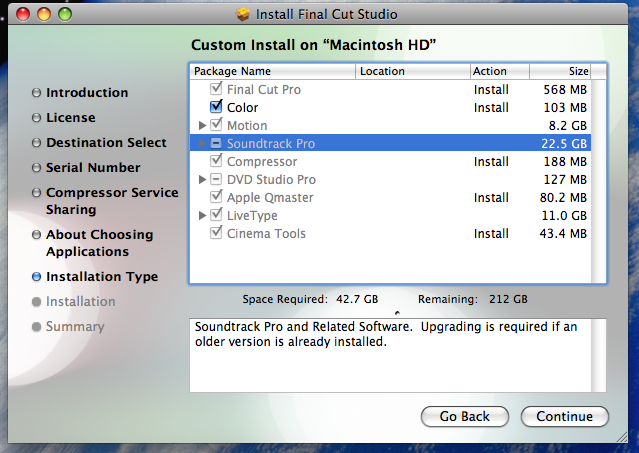This screenshot has height=453, width=639.
Task: Click the yellow minimize window button
Action: pos(44,14)
